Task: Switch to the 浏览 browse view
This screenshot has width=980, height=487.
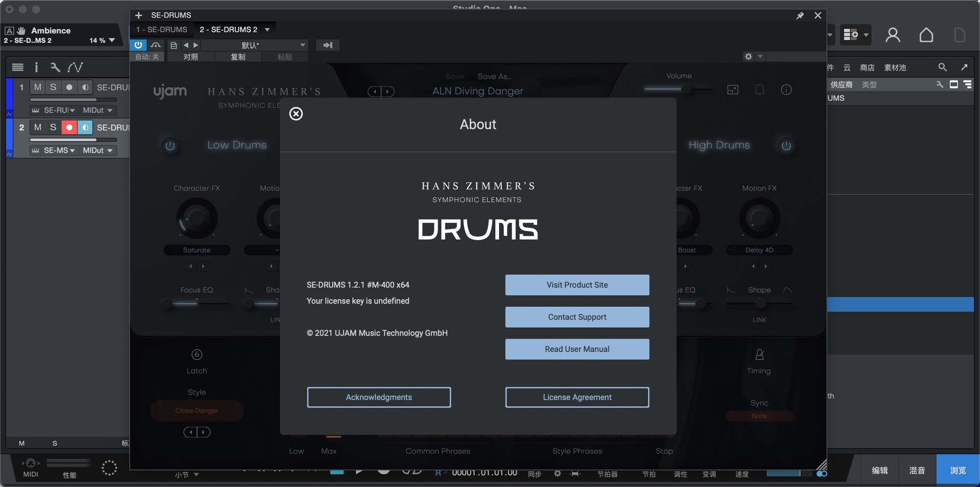Action: tap(958, 470)
